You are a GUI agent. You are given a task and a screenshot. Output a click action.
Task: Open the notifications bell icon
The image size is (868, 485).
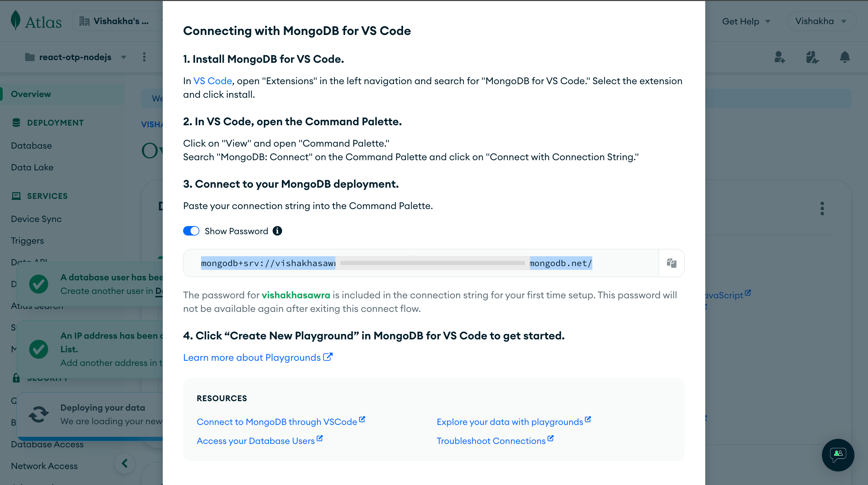coord(845,57)
